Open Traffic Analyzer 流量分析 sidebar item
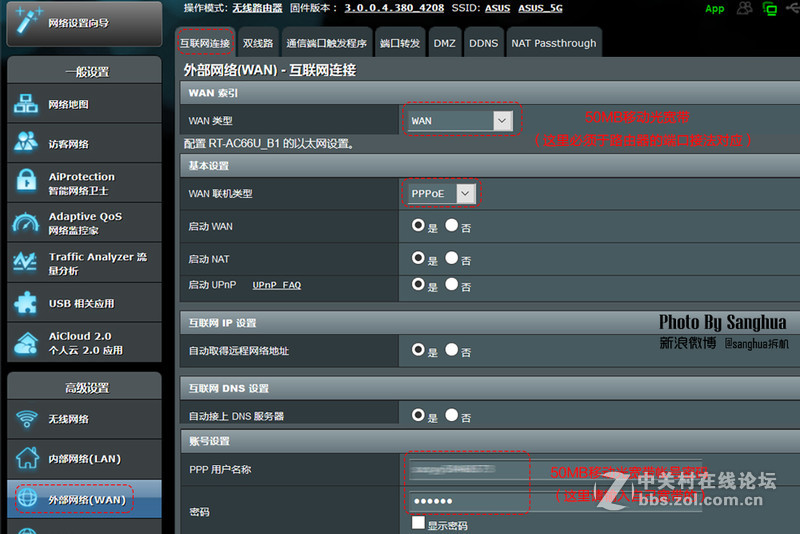 click(x=85, y=263)
